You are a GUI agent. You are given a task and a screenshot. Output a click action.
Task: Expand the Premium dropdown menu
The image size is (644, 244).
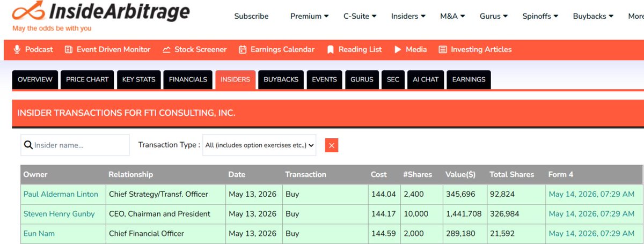click(310, 16)
